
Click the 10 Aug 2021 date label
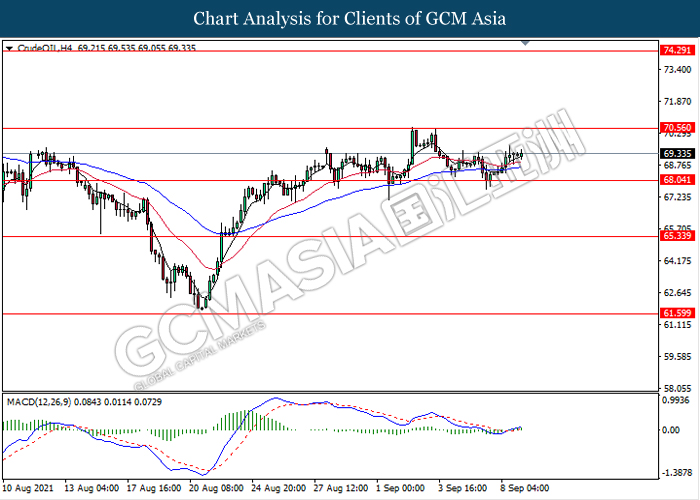coord(27,488)
